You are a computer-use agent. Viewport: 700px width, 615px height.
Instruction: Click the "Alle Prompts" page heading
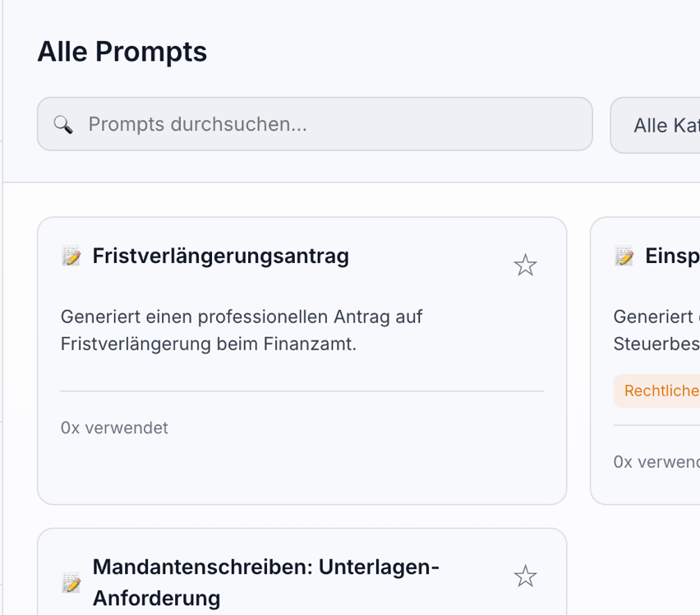click(x=122, y=52)
